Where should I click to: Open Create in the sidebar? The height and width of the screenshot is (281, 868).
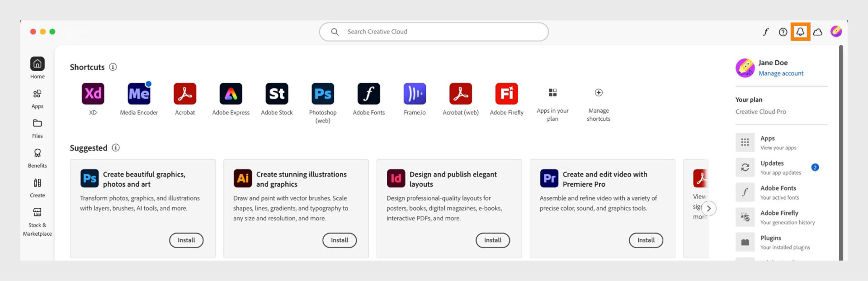coord(38,188)
